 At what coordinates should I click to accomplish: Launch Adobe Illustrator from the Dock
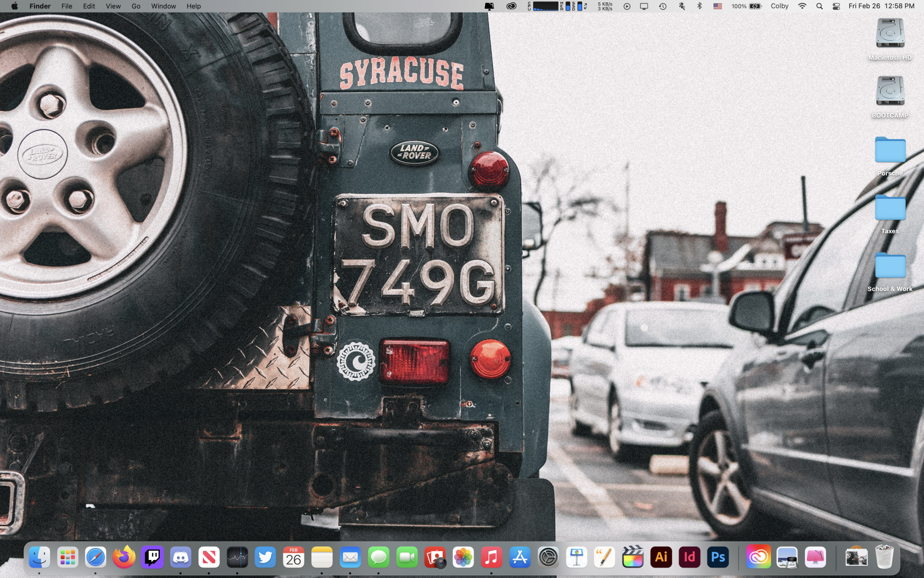click(661, 557)
